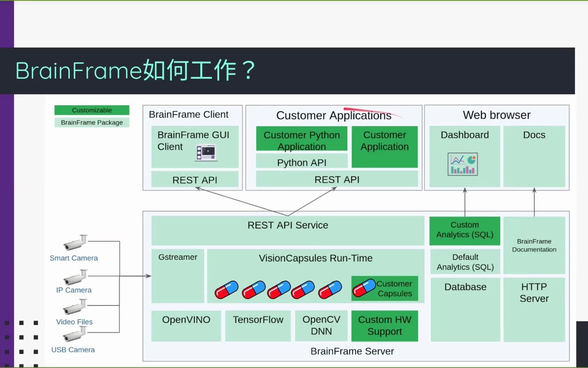
Task: Click the first capsule icon in VisionCapsules Run-Time
Action: coord(226,290)
